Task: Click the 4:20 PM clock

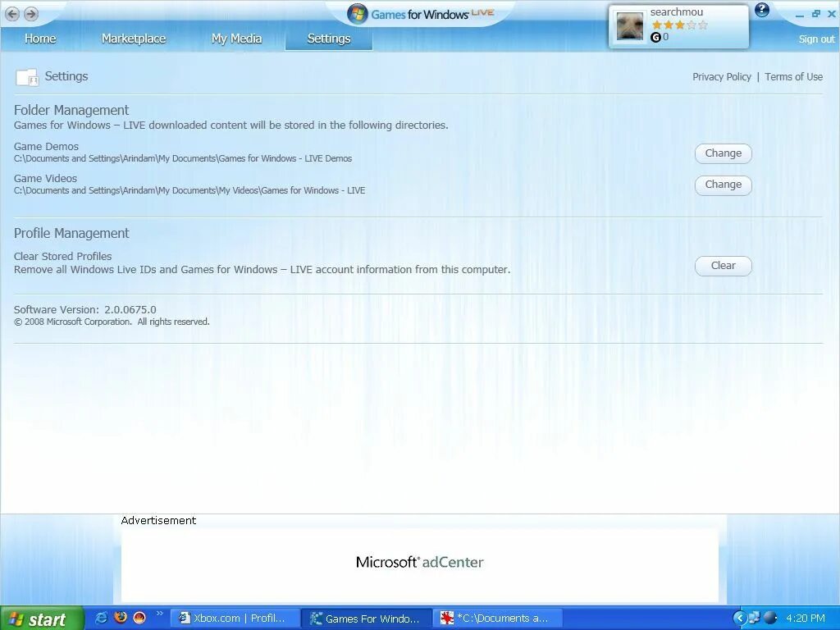Action: pos(806,619)
